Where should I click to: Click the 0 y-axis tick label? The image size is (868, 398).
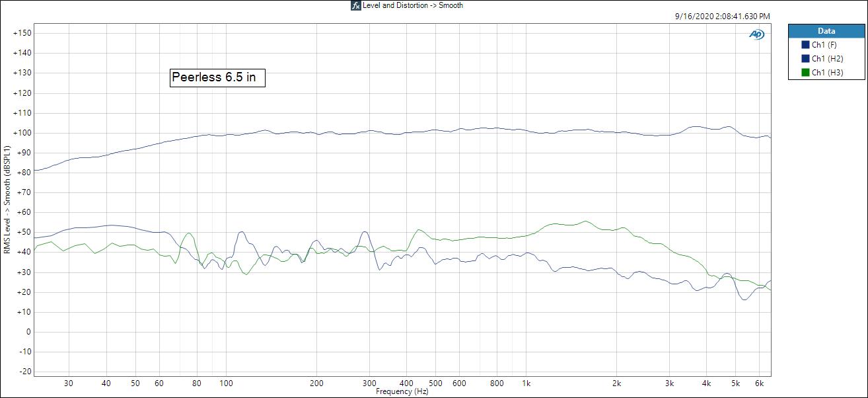point(28,332)
